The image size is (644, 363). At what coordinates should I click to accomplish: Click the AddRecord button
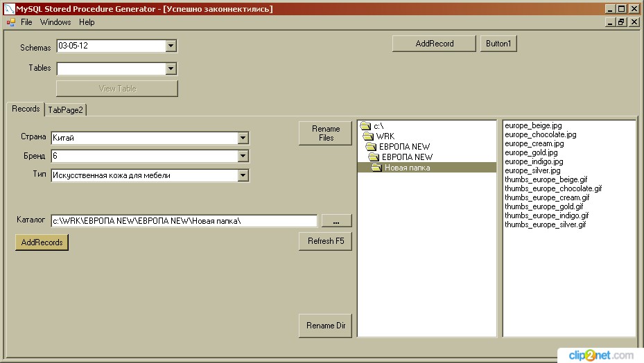point(434,44)
